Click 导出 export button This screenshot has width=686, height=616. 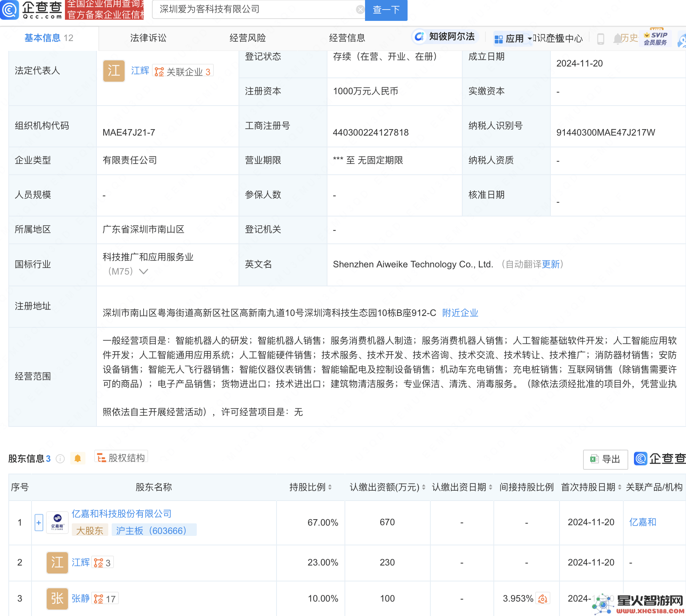[605, 459]
